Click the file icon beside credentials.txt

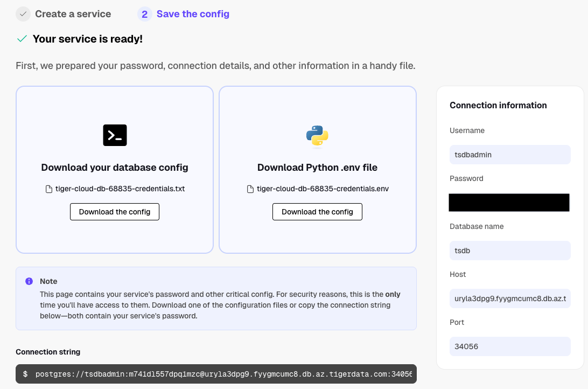pos(49,189)
